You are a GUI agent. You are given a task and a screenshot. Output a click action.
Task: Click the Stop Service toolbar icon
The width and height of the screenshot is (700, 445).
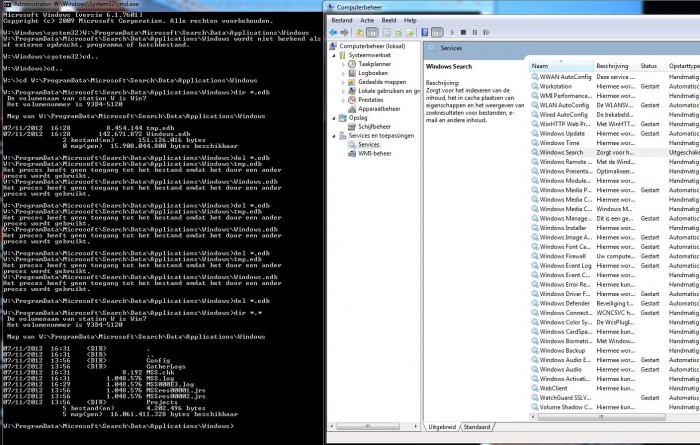coord(463,32)
